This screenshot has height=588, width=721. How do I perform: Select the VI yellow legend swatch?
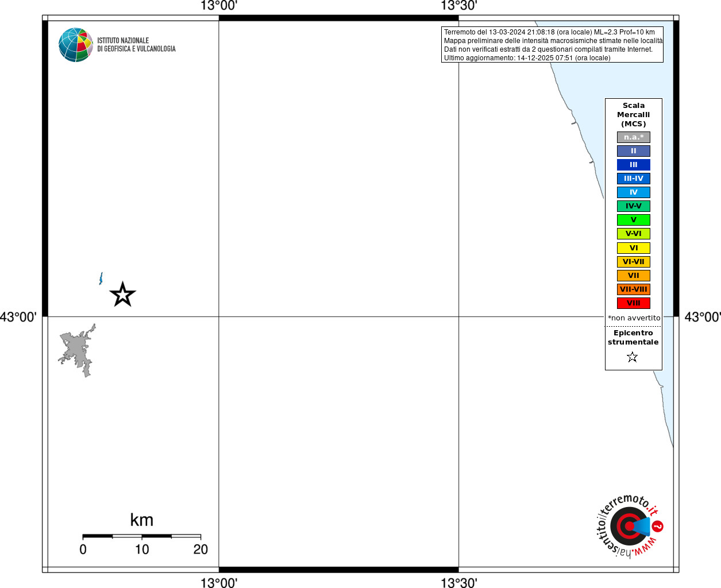click(x=634, y=248)
